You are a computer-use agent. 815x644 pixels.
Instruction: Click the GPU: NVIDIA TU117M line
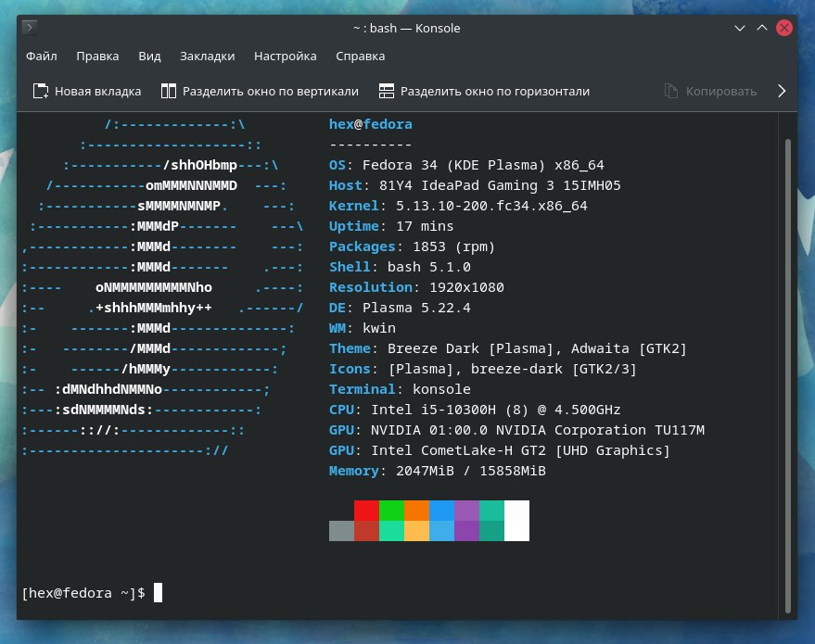[516, 430]
